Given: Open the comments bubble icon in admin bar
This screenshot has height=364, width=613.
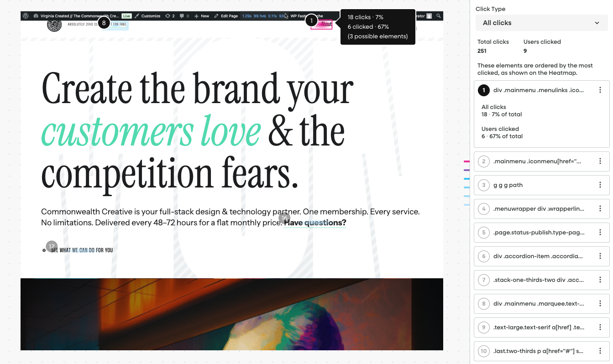Looking at the screenshot, I should 182,16.
